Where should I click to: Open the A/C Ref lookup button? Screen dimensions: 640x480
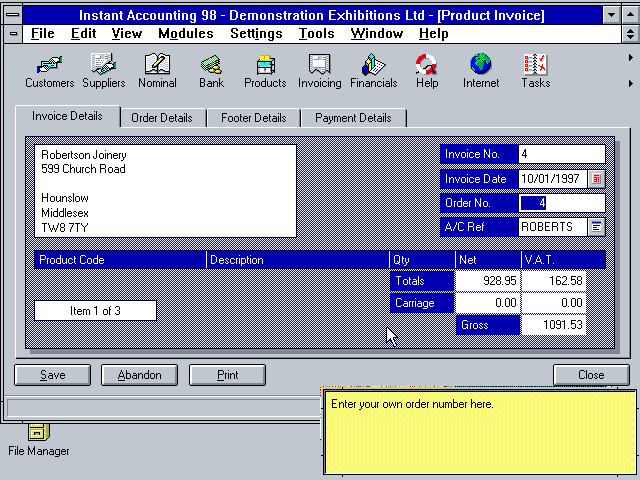tap(596, 227)
